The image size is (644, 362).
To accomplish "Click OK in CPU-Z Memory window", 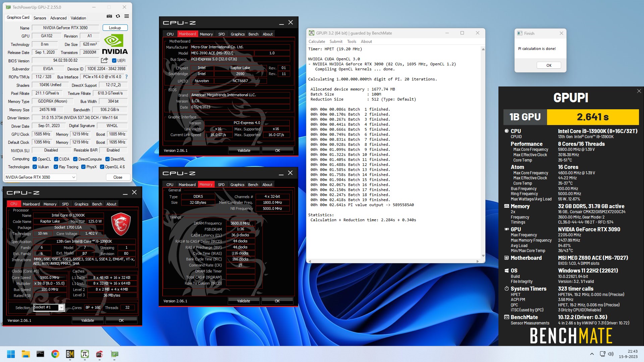I will tap(277, 301).
